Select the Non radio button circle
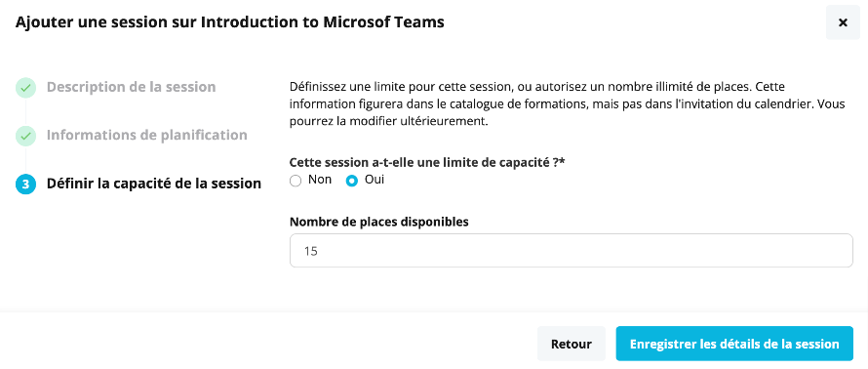This screenshot has width=868, height=369. pyautogui.click(x=296, y=182)
